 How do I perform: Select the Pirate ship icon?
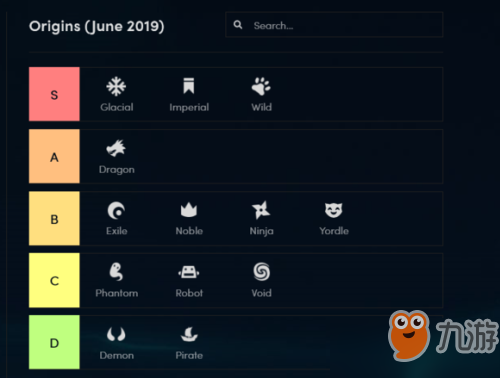189,334
